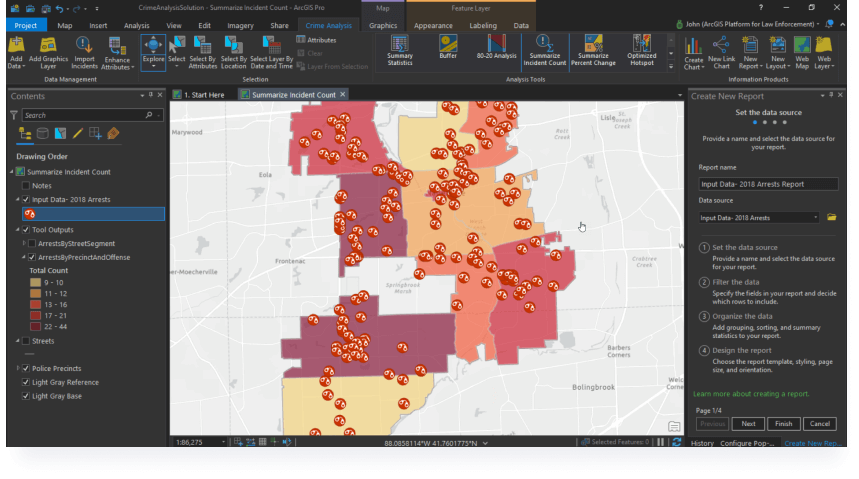Toggle the Notes layer checkbox
Image resolution: width=859 pixels, height=479 pixels.
pos(26,186)
